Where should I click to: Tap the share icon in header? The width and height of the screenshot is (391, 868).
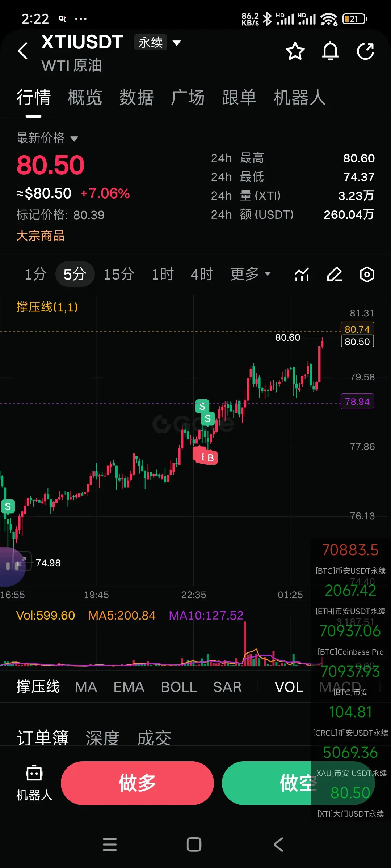click(x=365, y=51)
